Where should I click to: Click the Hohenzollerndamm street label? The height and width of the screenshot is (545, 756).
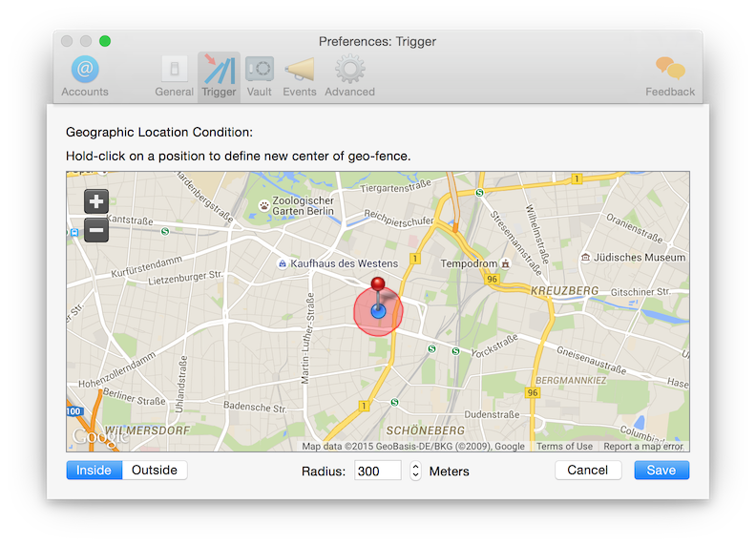tap(117, 370)
